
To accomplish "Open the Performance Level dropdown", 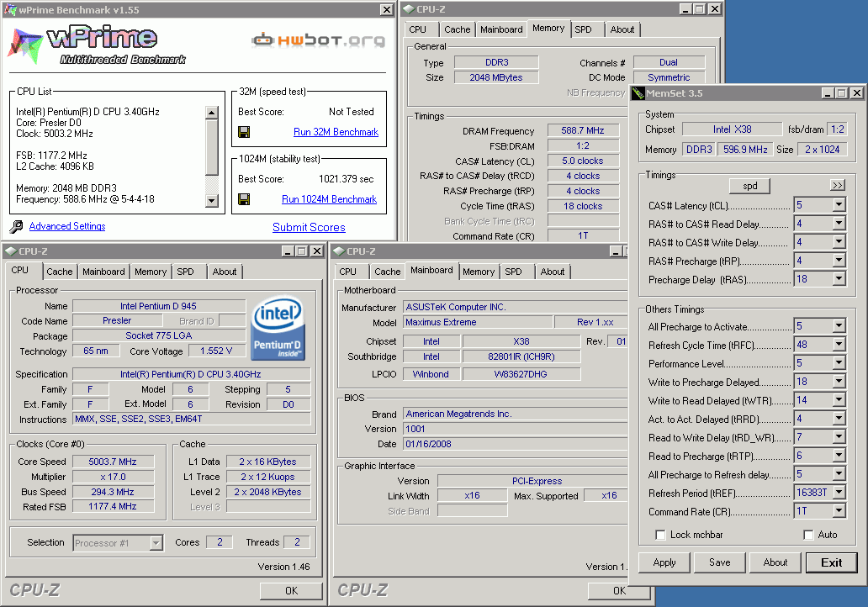I will pos(839,363).
